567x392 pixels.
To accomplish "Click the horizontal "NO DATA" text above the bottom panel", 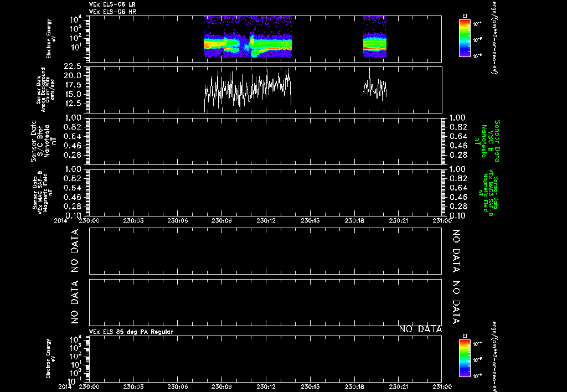I will click(421, 329).
